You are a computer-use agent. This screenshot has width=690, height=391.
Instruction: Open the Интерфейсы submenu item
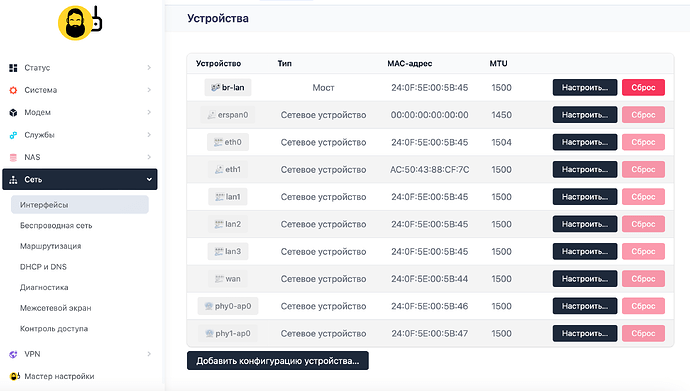[x=80, y=205]
